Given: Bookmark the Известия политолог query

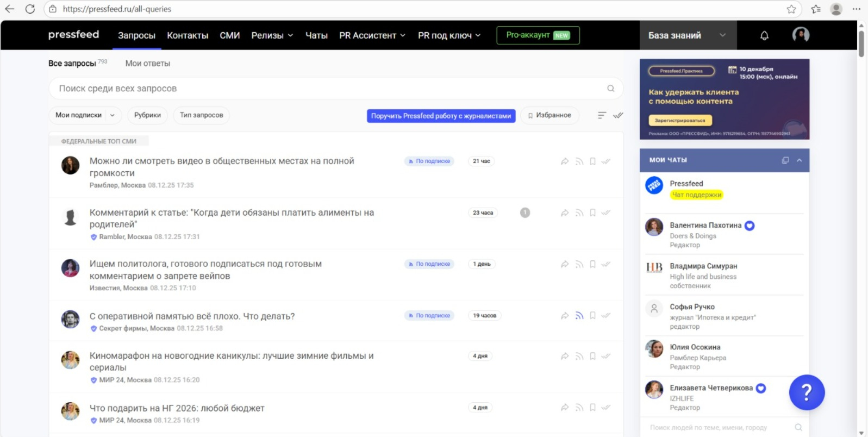Looking at the screenshot, I should point(592,264).
